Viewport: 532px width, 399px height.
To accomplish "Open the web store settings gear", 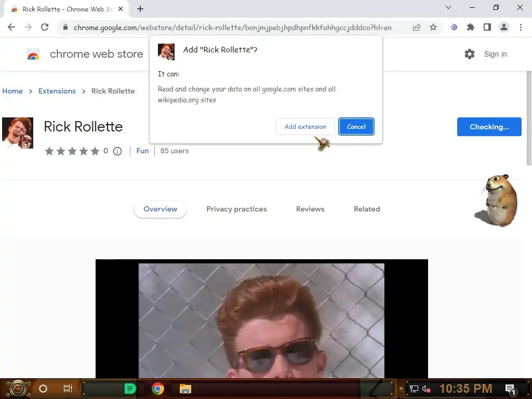I will 470,54.
